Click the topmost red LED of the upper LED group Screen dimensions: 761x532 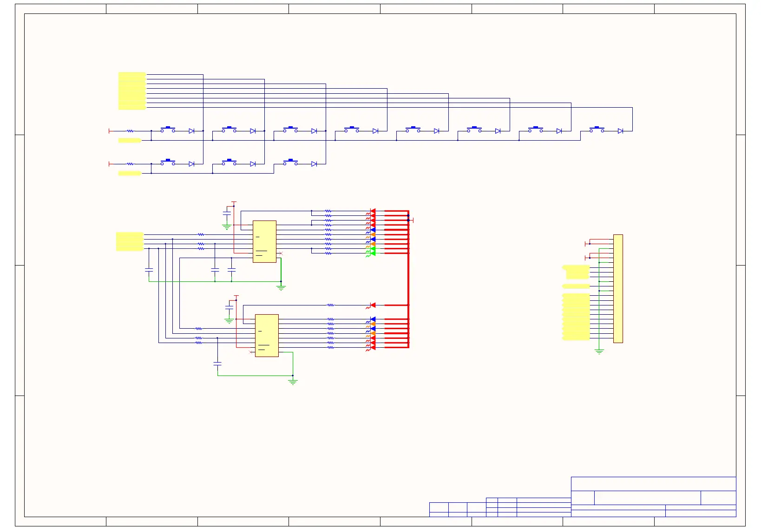372,211
